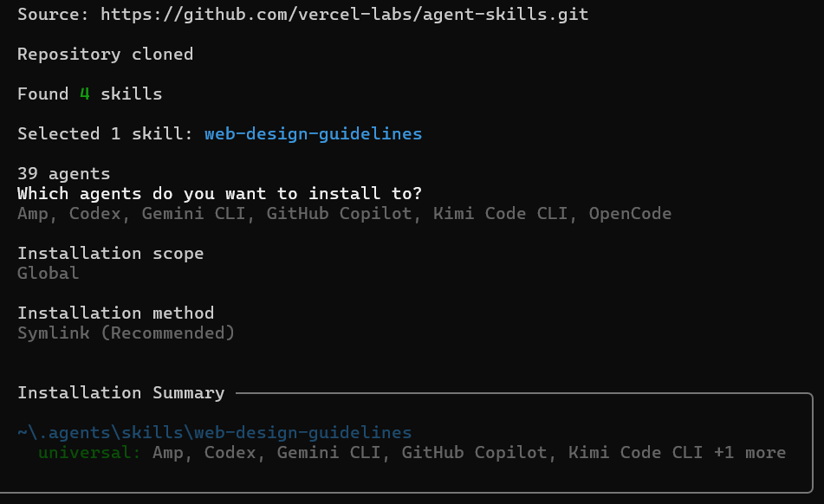Click the 'Global' scope value
The height and width of the screenshot is (504, 824).
point(48,274)
